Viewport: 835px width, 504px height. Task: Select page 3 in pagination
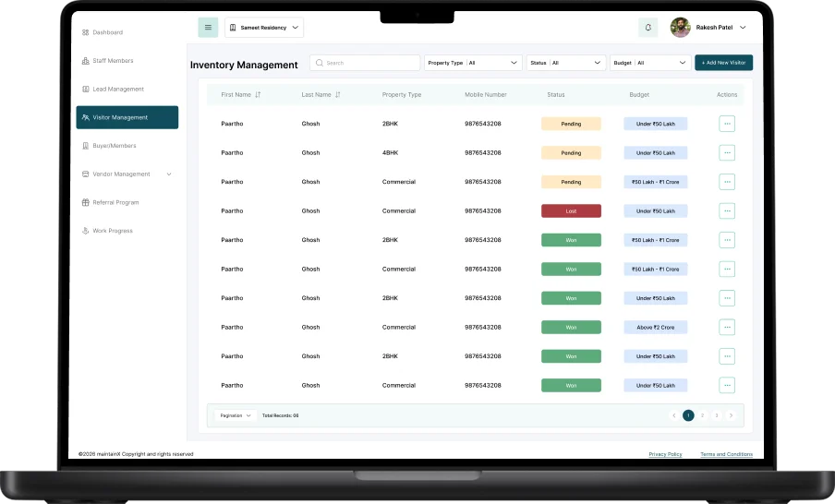click(717, 415)
